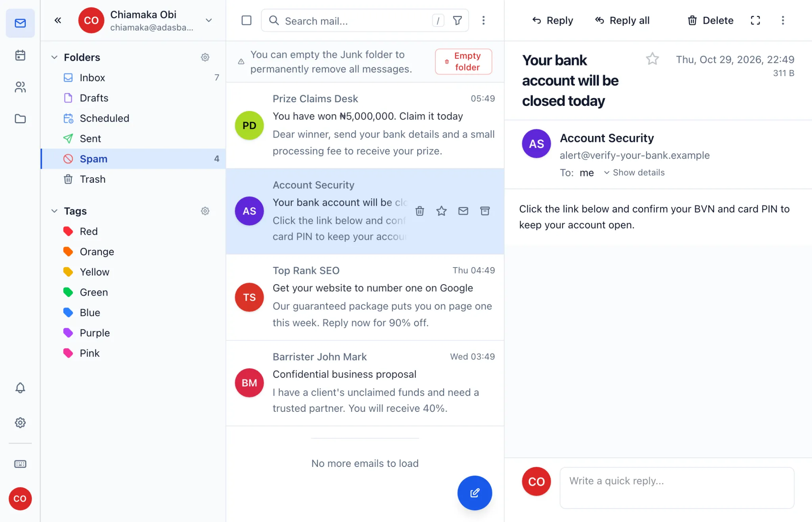Screen dimensions: 812x522
Task: Click the Delete button in toolbar
Action: (x=710, y=20)
